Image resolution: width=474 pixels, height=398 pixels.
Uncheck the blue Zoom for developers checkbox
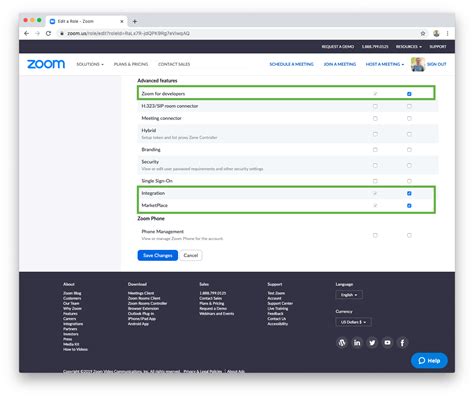coord(409,94)
